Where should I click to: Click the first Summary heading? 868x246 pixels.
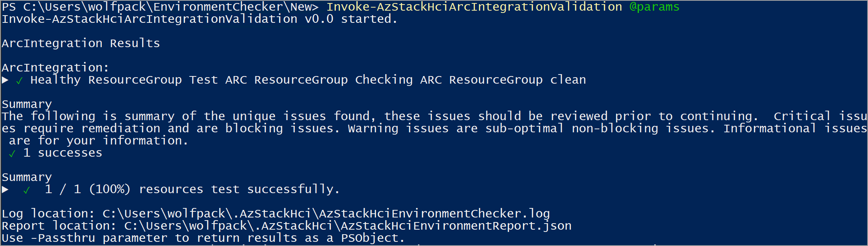point(27,104)
